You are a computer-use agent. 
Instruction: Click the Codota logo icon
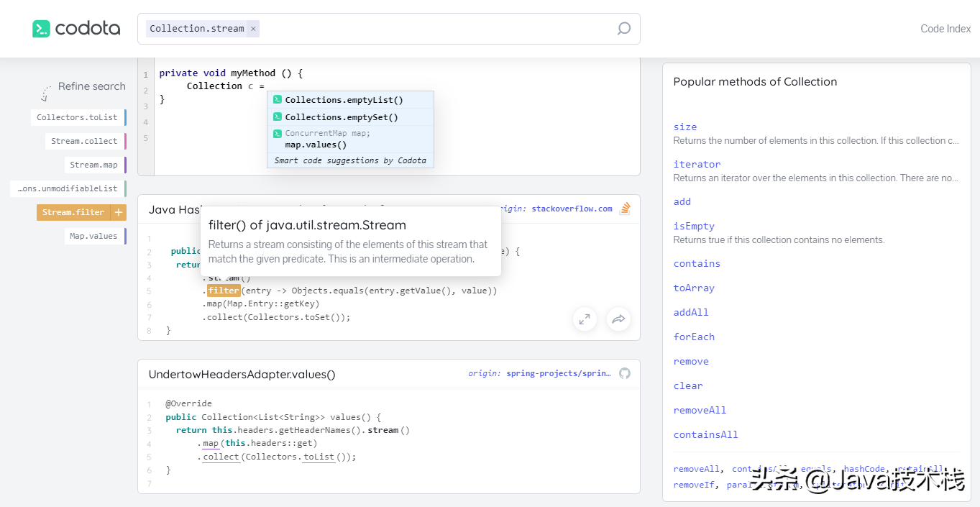tap(42, 29)
